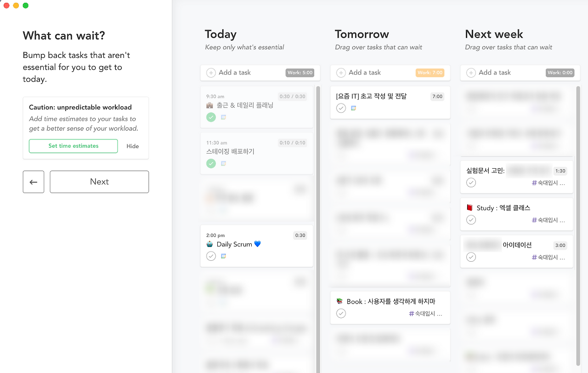Open channel tag on 아이데이션 task
Viewport: 588px width, 373px height.
tap(548, 257)
